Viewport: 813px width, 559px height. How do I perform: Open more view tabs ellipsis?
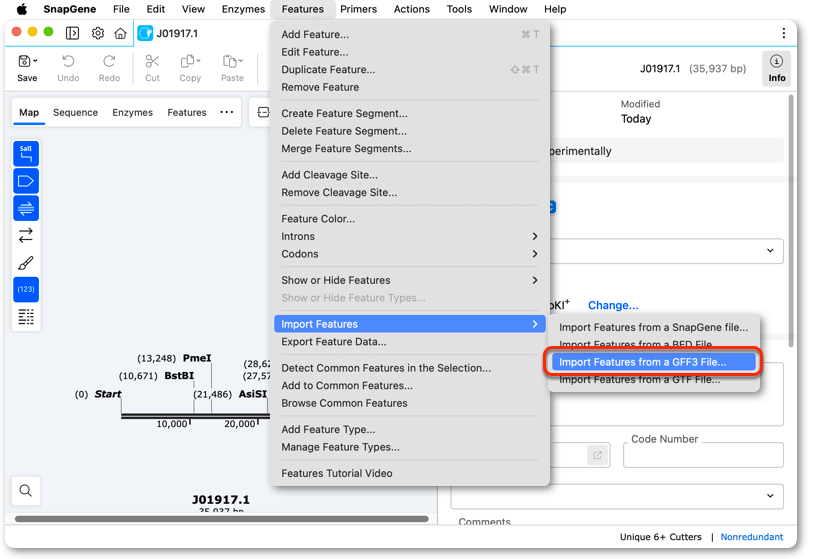click(227, 112)
